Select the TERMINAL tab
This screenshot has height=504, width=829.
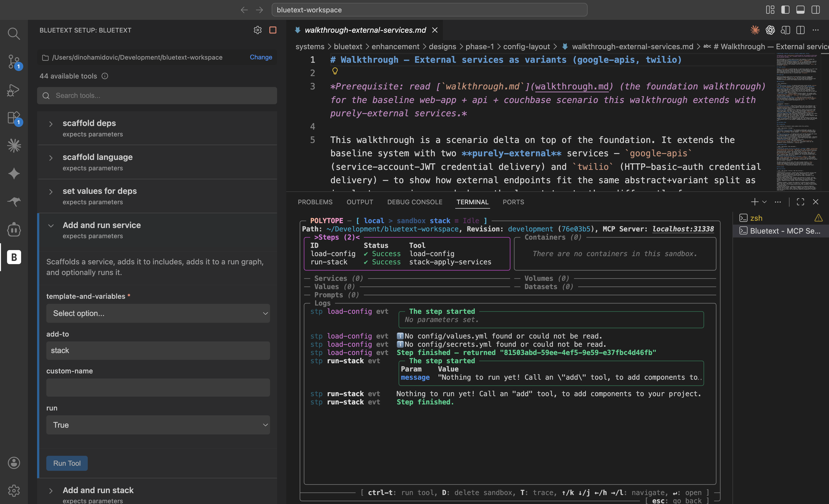[472, 202]
